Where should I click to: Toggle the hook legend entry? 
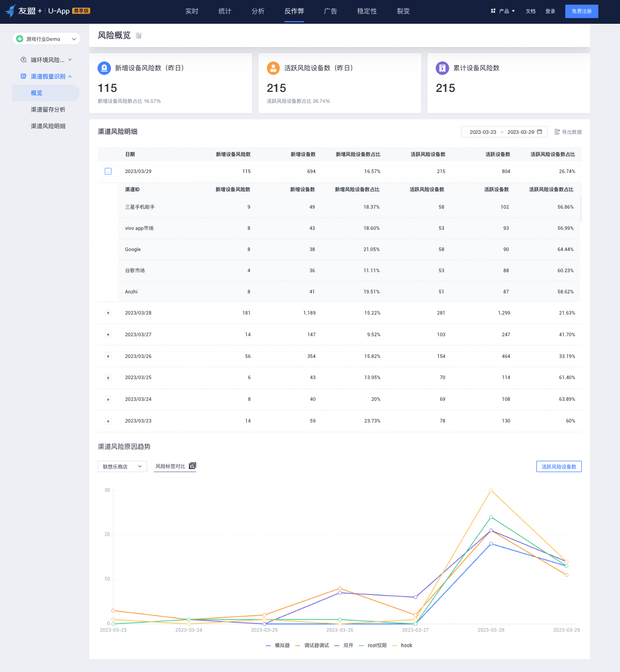coord(403,646)
